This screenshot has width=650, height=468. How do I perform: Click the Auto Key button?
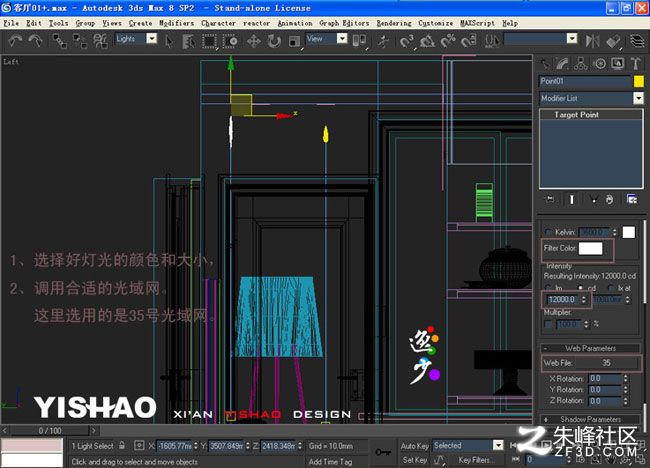click(x=415, y=446)
